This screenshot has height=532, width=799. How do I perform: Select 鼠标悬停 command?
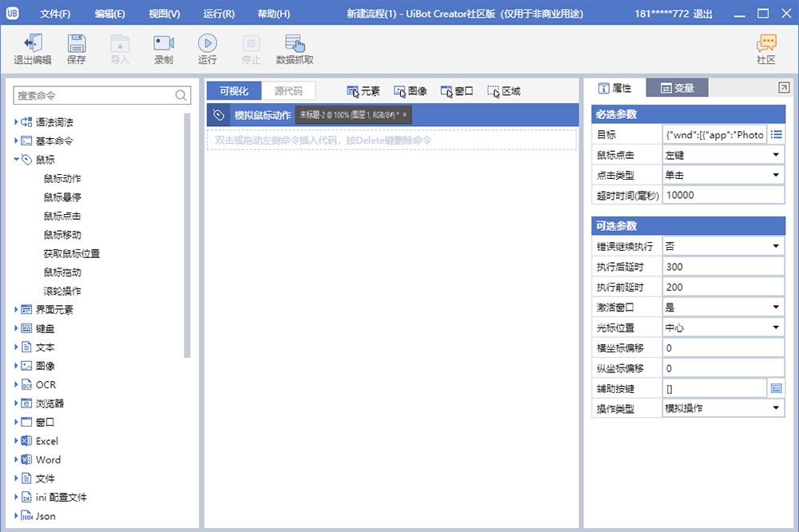(62, 197)
